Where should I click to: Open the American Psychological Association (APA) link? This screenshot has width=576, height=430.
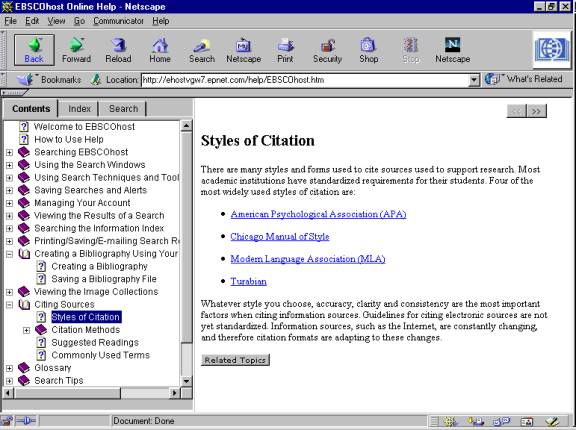318,214
